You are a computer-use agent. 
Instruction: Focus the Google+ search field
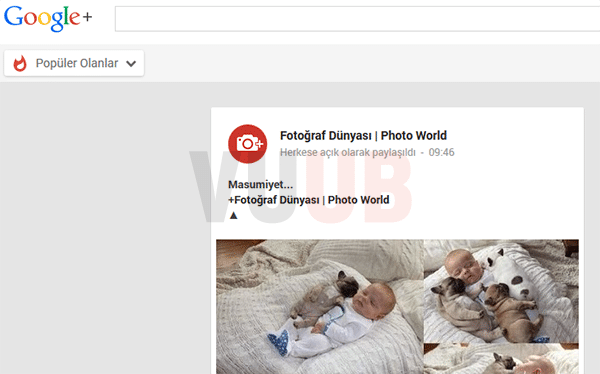point(357,18)
